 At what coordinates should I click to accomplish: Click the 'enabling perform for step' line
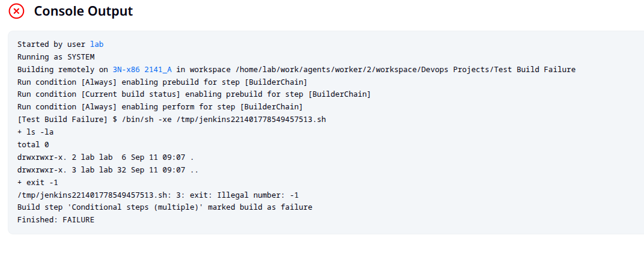tap(160, 107)
